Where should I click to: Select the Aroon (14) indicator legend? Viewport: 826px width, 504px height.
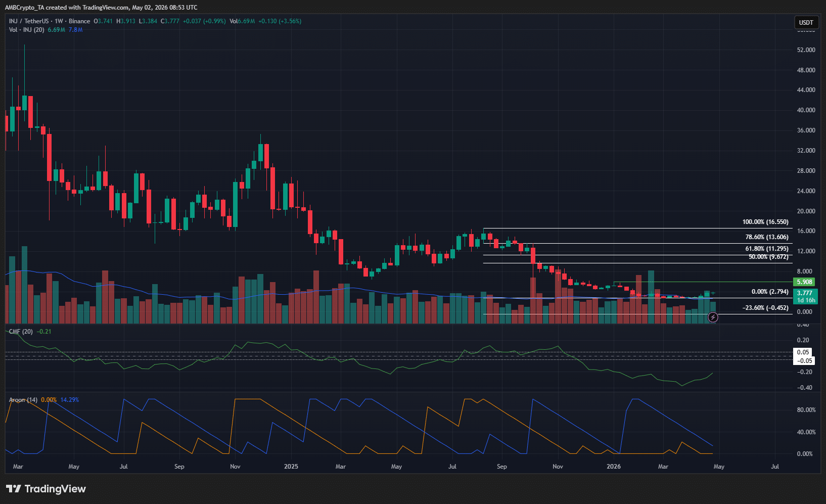[23, 400]
